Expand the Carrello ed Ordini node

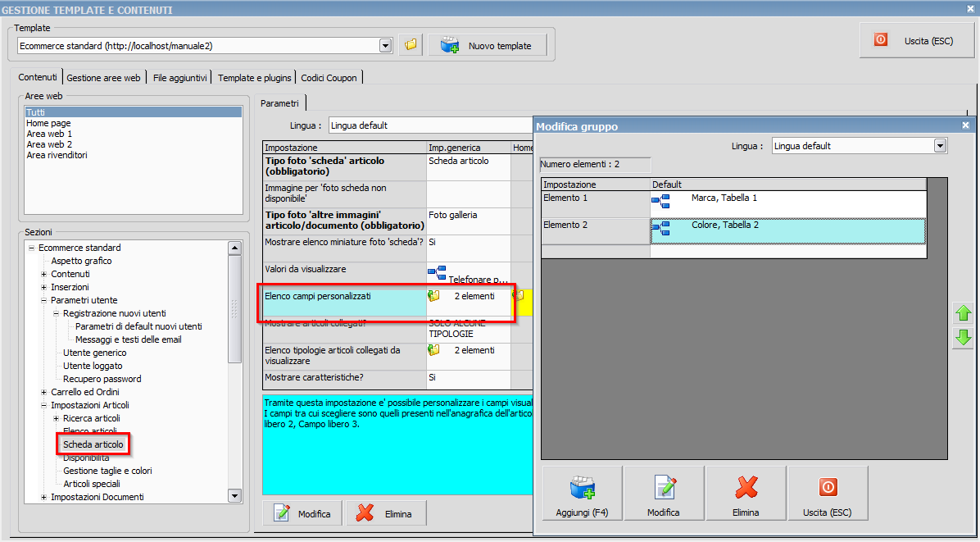pos(43,393)
